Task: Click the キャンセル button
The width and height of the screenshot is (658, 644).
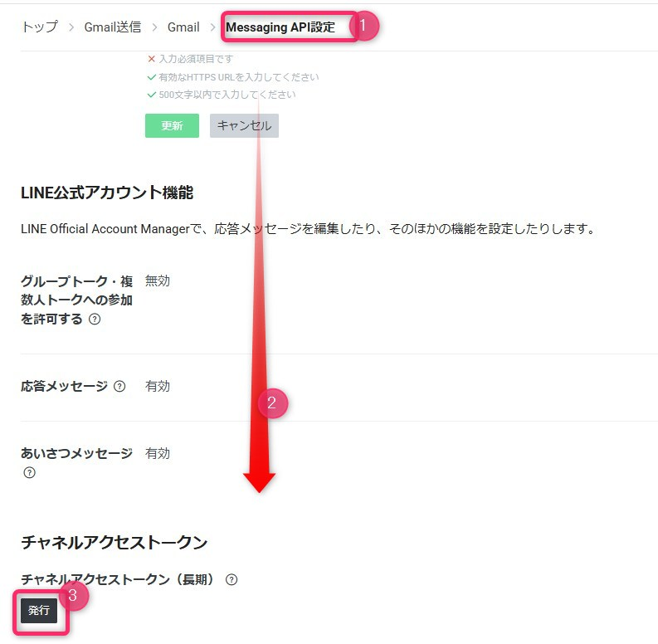Action: pyautogui.click(x=244, y=125)
